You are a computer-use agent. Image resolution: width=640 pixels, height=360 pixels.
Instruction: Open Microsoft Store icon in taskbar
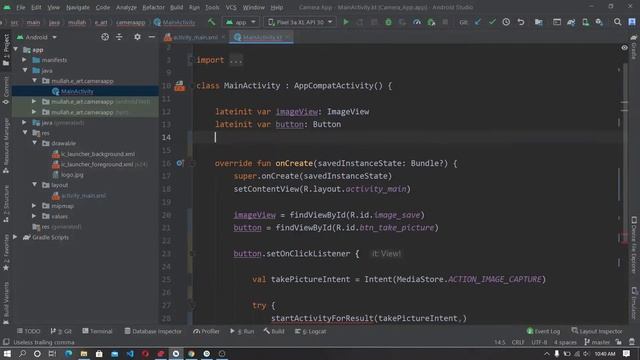(x=99, y=353)
